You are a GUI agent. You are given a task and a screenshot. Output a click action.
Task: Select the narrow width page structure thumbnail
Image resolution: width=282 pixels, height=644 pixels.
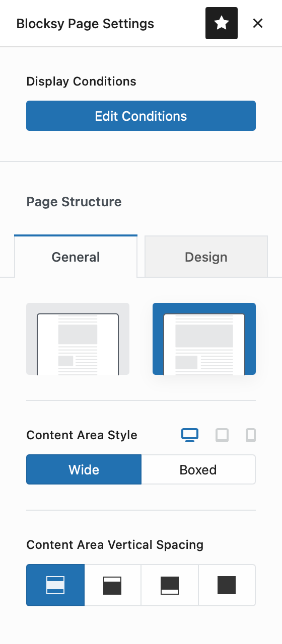(78, 339)
